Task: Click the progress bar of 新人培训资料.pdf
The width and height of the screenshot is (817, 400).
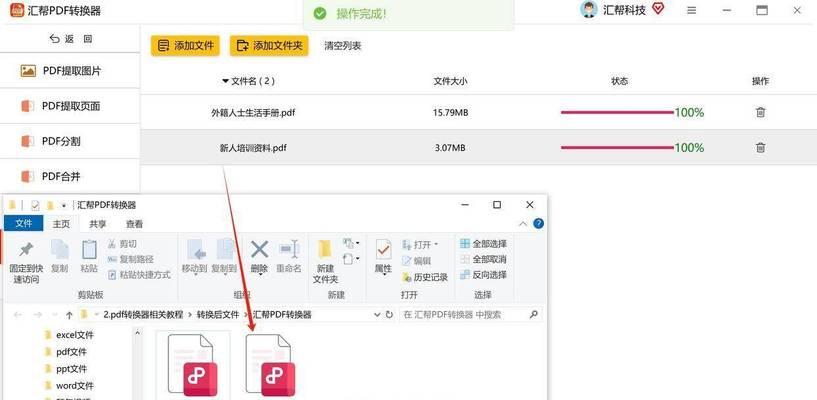Action: (x=617, y=147)
